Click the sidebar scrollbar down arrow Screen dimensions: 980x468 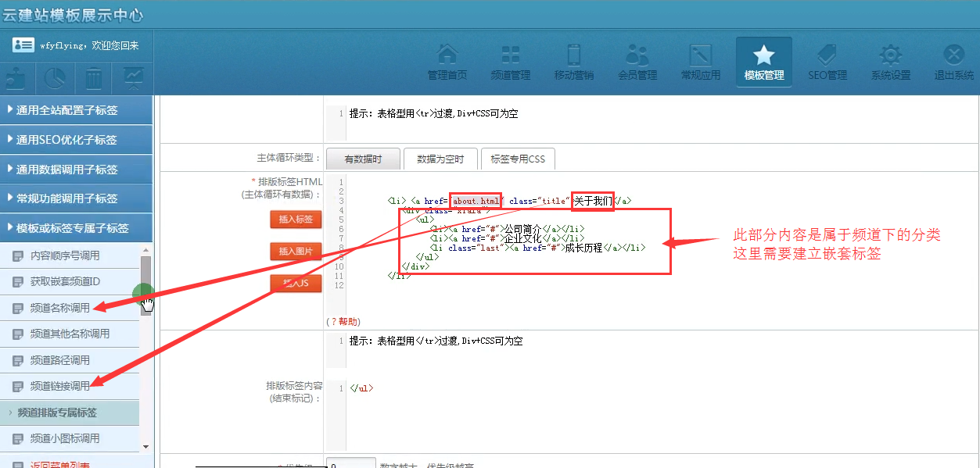(145, 446)
